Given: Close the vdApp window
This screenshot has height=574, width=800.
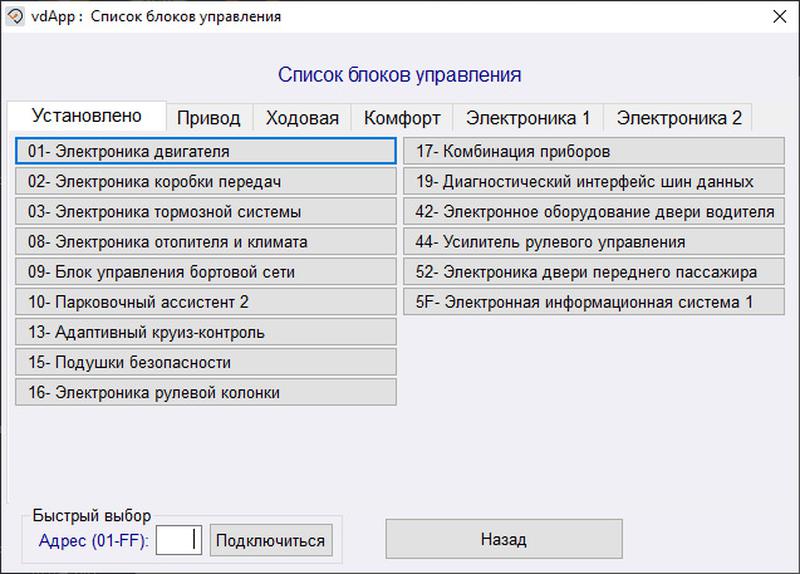Looking at the screenshot, I should coord(778,16).
